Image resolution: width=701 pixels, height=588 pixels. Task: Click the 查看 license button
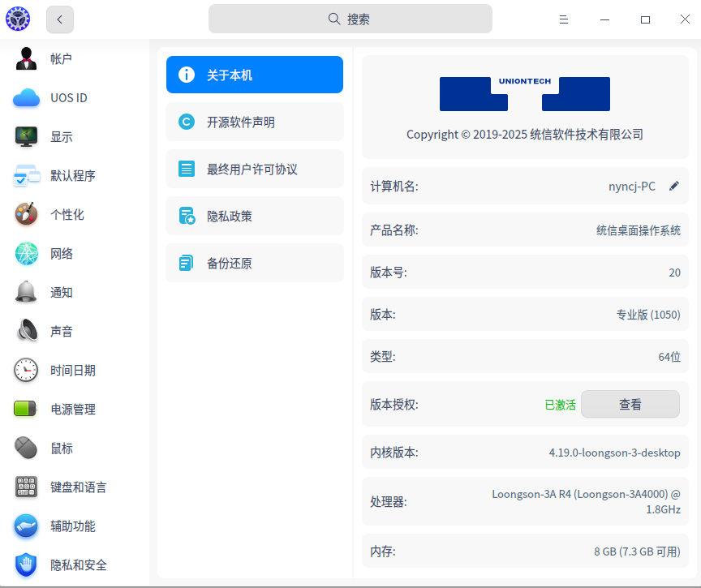coord(630,405)
